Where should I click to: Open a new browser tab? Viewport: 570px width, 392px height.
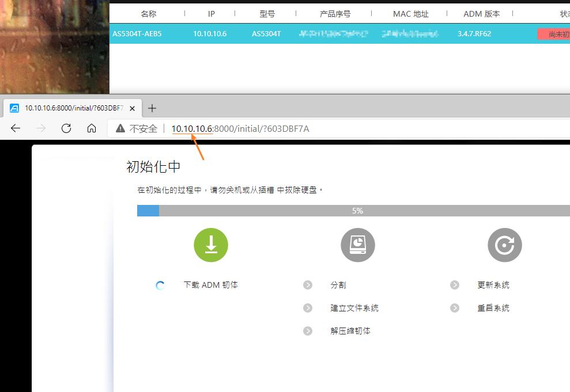[x=152, y=108]
